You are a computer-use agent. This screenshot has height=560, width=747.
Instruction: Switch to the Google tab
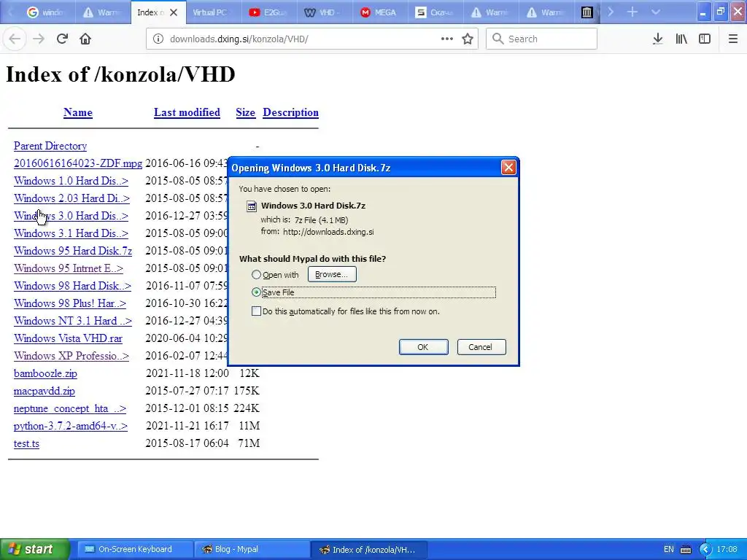point(47,12)
